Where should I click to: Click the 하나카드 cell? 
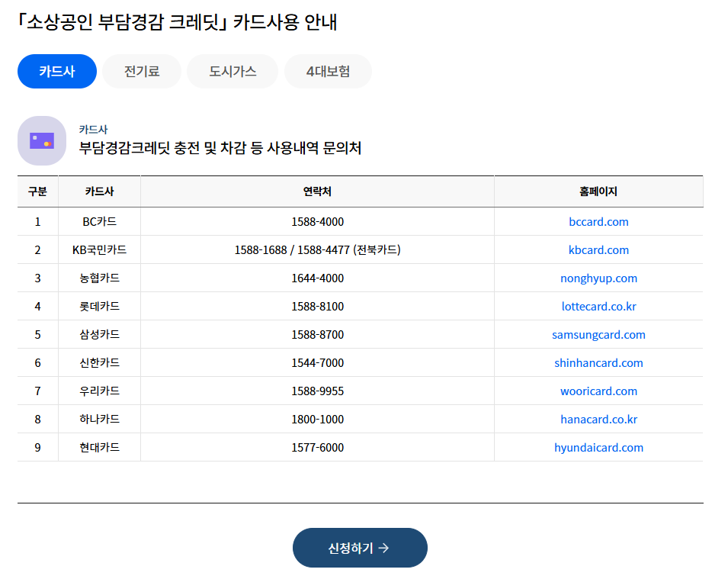99,419
